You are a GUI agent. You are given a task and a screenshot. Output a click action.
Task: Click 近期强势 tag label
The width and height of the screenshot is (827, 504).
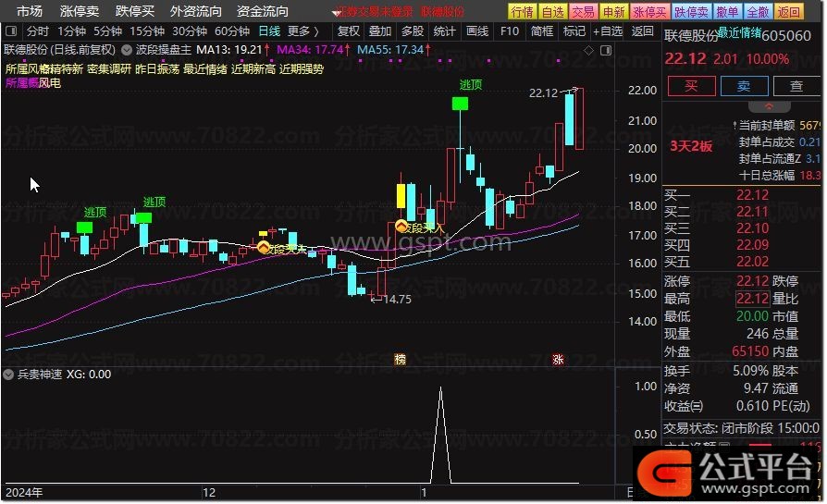click(302, 69)
